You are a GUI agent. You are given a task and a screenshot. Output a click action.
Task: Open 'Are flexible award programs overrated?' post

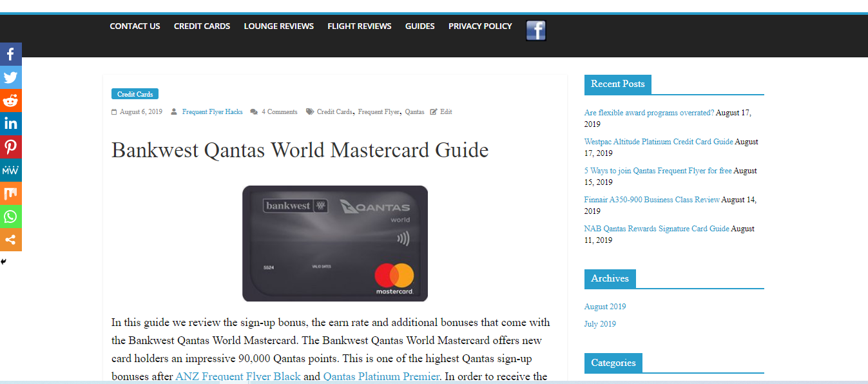click(649, 113)
